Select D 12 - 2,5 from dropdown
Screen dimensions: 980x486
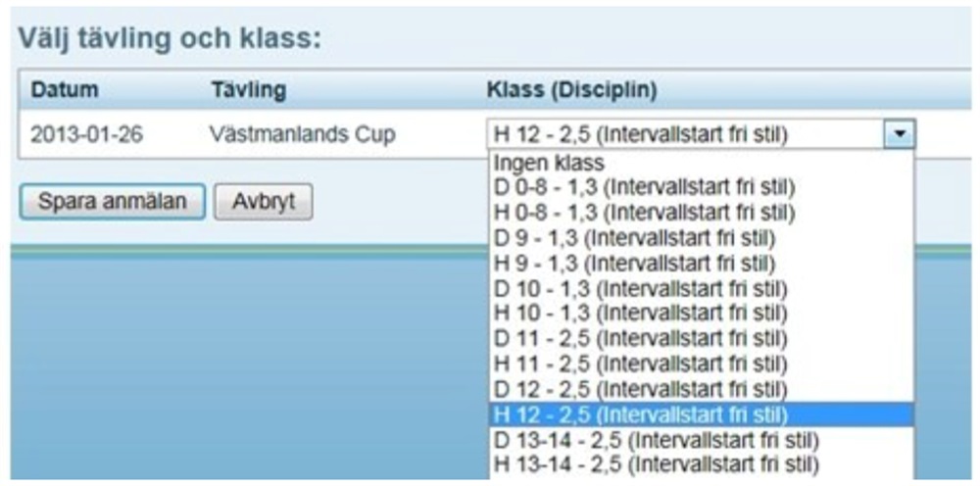click(x=702, y=389)
